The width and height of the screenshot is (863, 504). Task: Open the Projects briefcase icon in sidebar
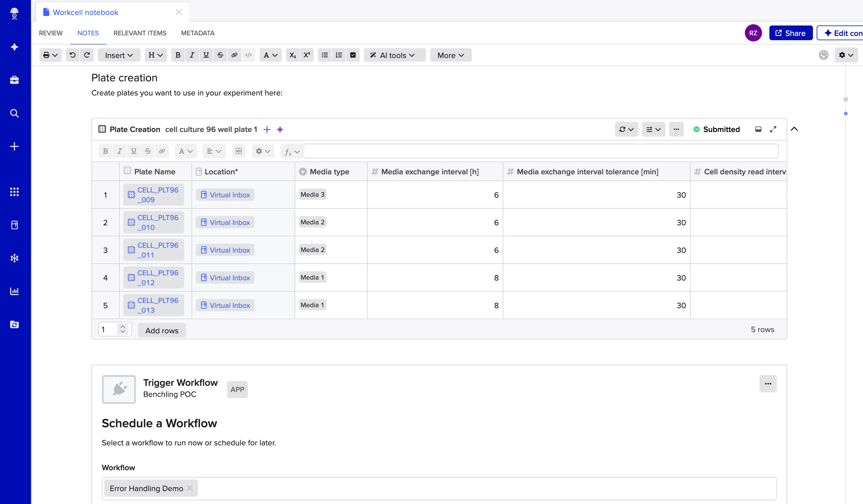14,80
